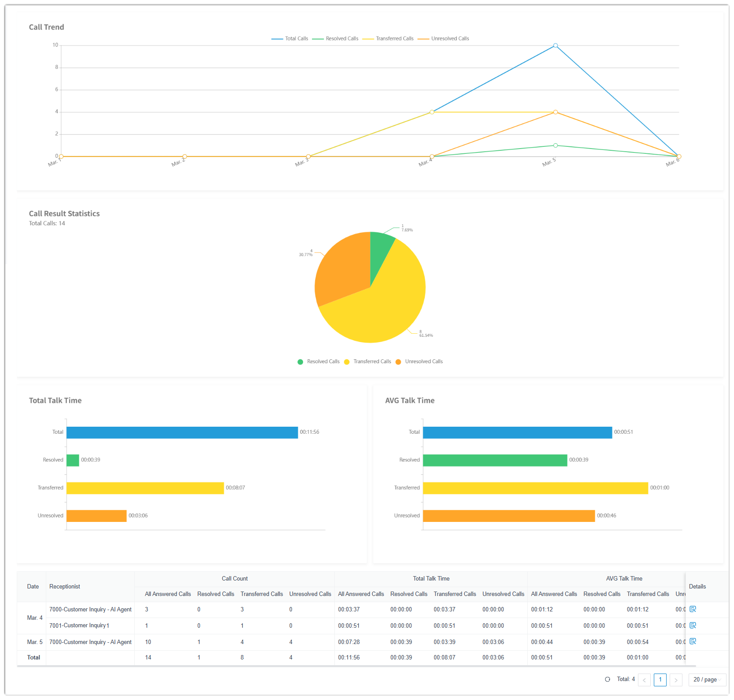Open details icon for Mar. 5 row
This screenshot has width=734, height=700.
click(x=693, y=641)
